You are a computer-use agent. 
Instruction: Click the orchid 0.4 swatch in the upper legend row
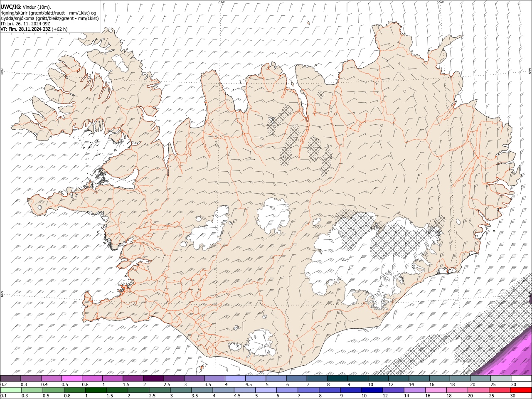pyautogui.click(x=52, y=379)
